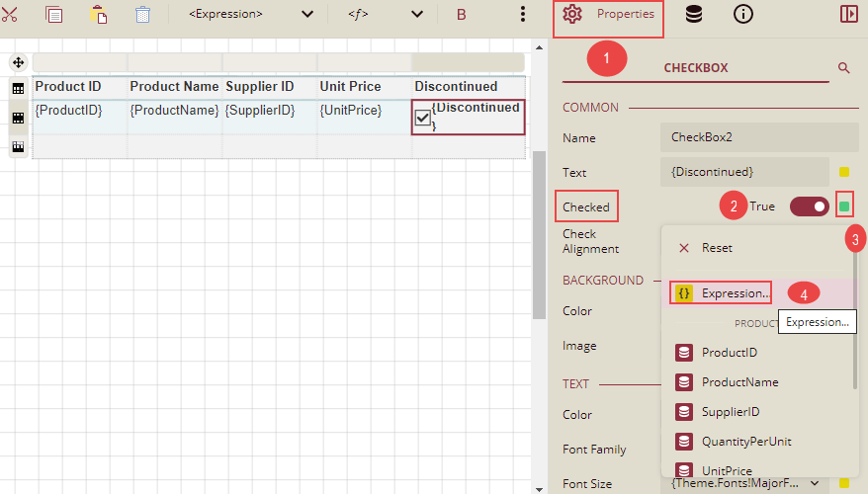Open the Data database icon tab

tap(694, 14)
